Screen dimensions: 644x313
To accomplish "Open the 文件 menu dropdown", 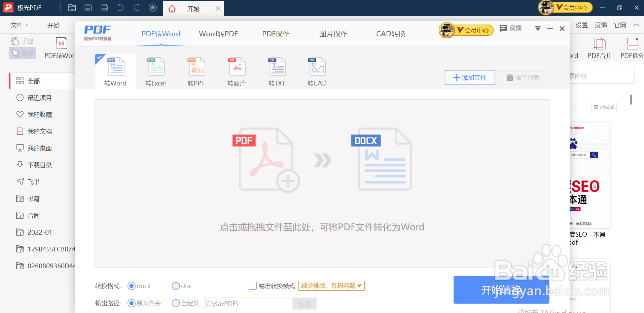I will point(19,25).
